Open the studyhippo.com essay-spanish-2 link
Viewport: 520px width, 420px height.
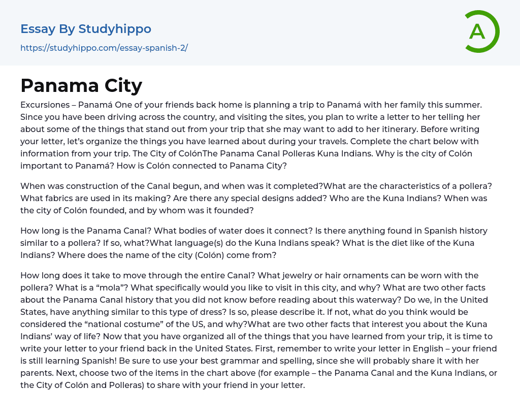pyautogui.click(x=104, y=48)
